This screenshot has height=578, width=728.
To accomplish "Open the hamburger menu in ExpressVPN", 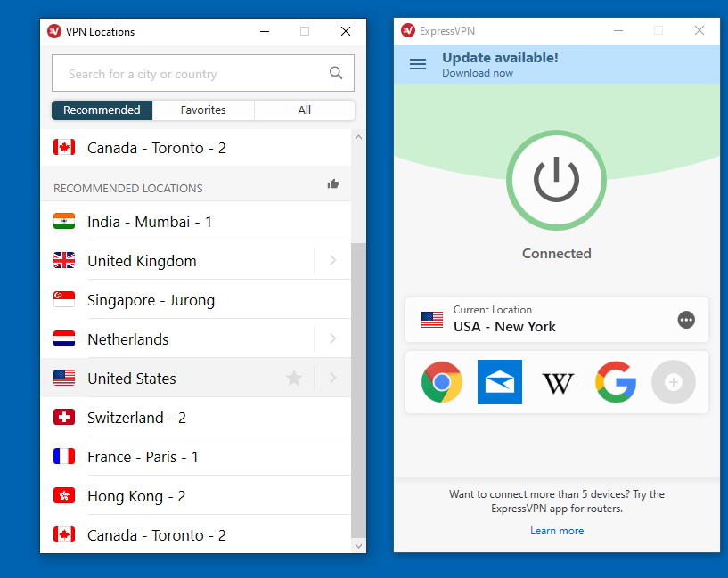I will [418, 64].
